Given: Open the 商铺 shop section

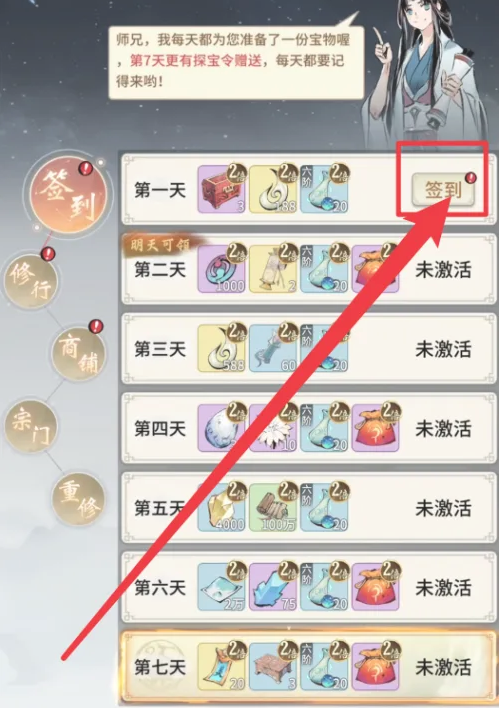Looking at the screenshot, I should coord(78,353).
